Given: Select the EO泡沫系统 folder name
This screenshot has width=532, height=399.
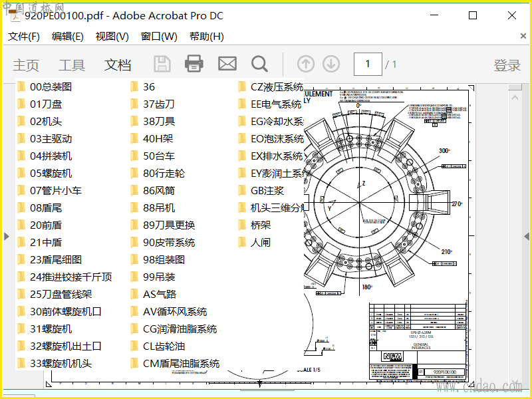Looking at the screenshot, I should tap(277, 139).
